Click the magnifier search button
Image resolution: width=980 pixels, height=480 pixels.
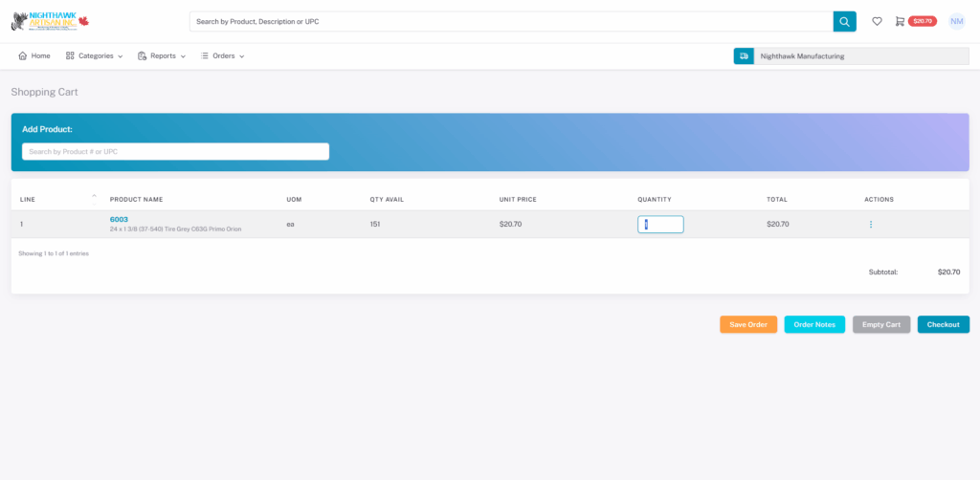click(844, 21)
